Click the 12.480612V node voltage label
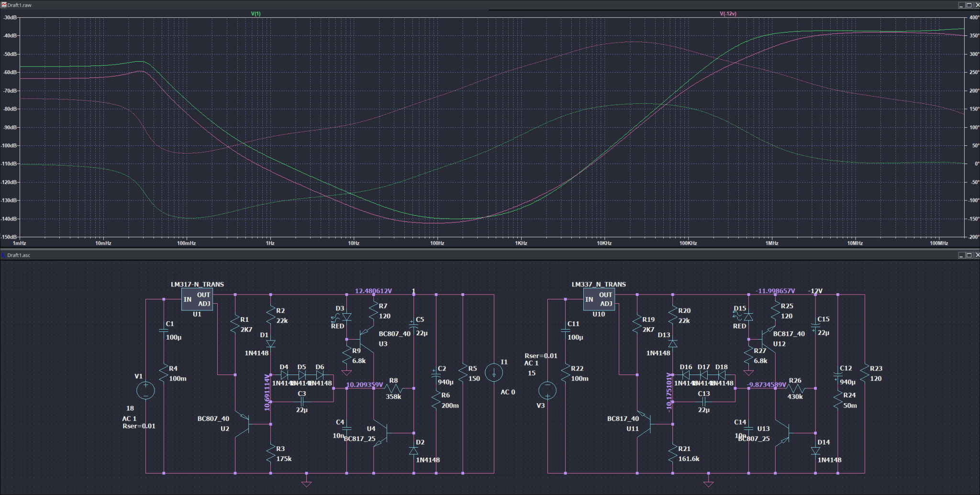980x495 pixels. click(x=373, y=291)
